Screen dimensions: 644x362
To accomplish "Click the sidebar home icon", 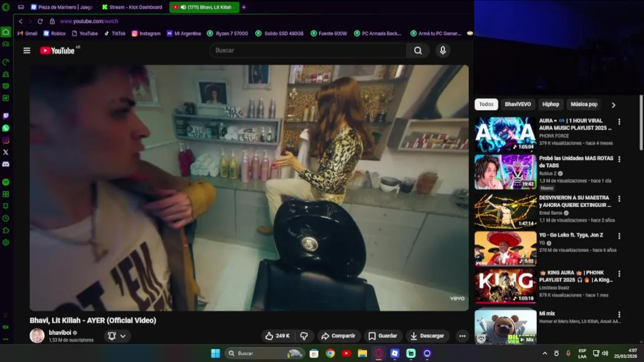I will [x=6, y=32].
